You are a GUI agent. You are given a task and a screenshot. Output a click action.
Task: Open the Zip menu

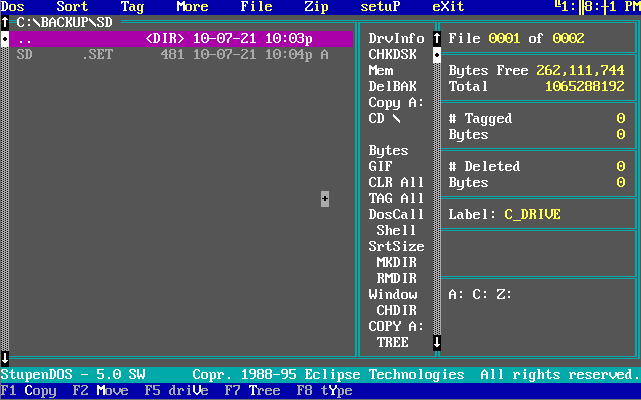(316, 7)
